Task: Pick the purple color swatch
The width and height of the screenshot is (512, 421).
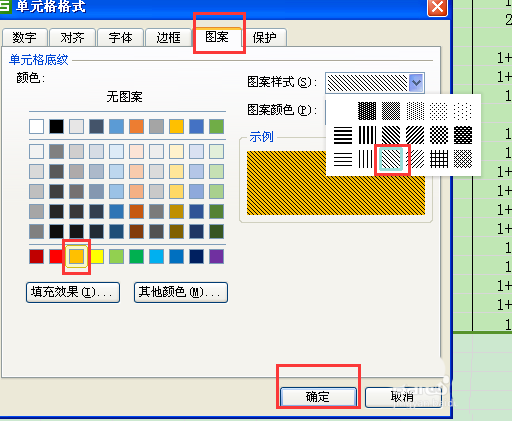Action: click(216, 256)
